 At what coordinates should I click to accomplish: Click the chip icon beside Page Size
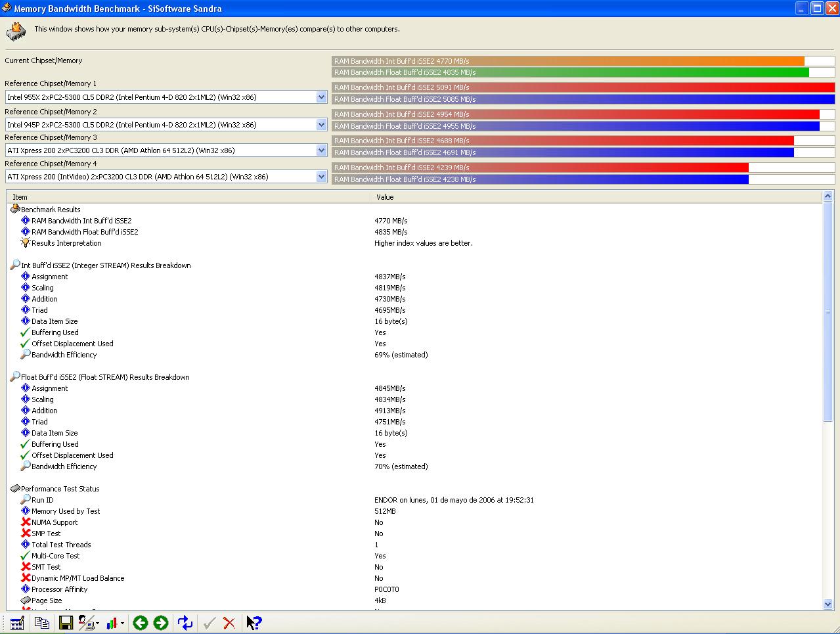[26, 600]
